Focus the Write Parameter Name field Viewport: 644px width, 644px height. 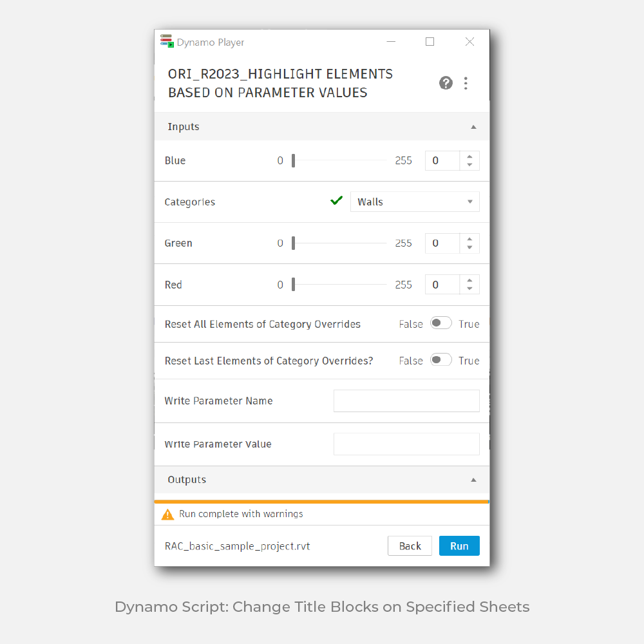pos(406,401)
